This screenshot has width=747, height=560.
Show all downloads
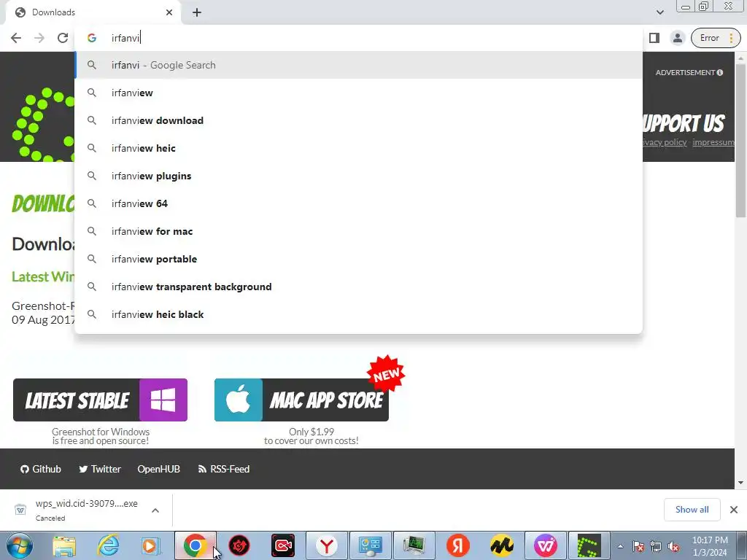point(692,510)
